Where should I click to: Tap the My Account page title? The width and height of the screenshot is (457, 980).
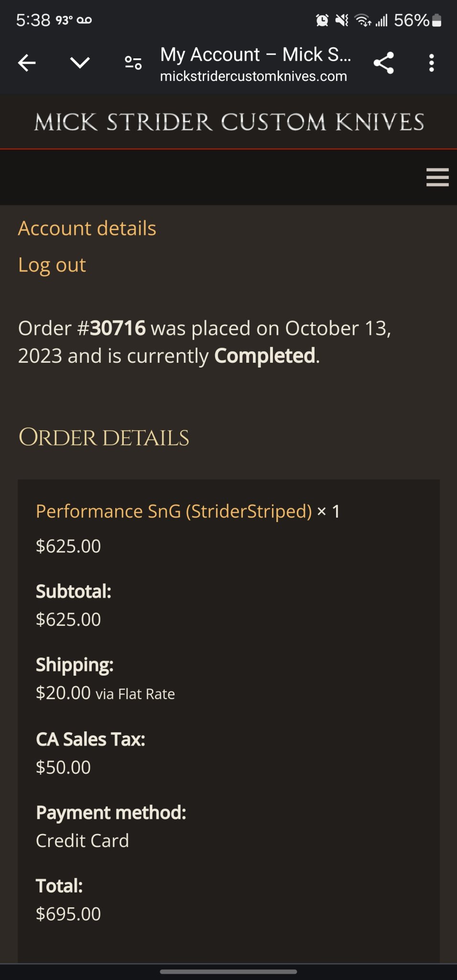[255, 55]
